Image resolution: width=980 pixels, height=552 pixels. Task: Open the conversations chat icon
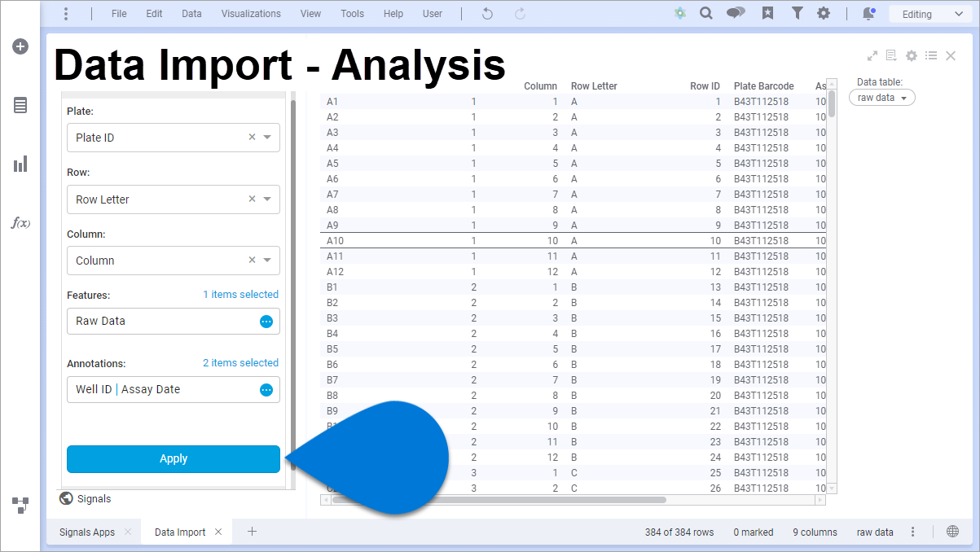point(736,13)
